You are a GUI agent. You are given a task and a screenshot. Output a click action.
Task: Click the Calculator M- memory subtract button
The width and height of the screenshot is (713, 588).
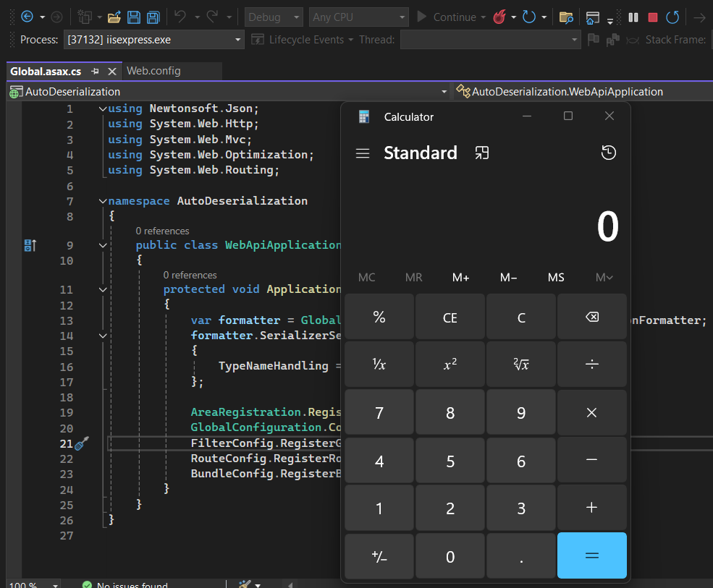[508, 277]
